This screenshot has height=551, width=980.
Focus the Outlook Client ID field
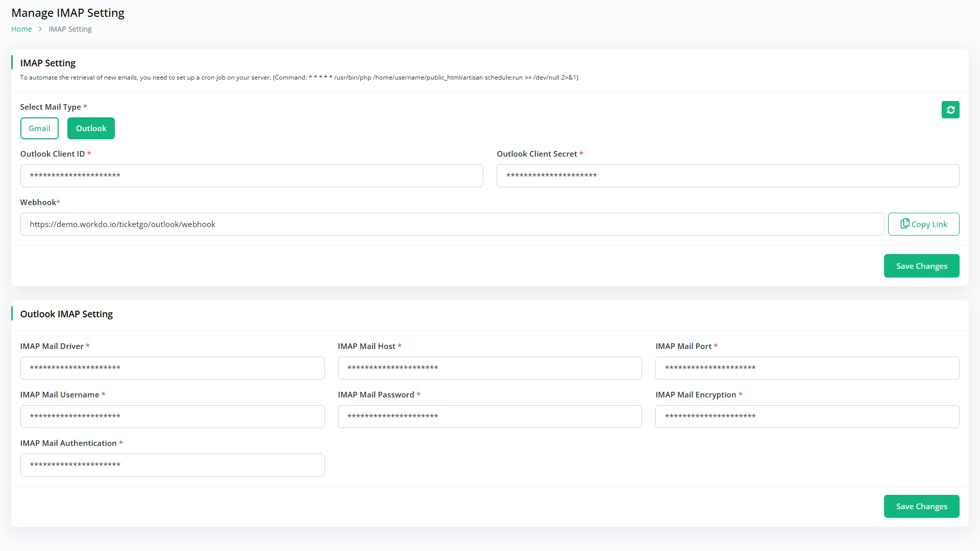[x=252, y=176]
